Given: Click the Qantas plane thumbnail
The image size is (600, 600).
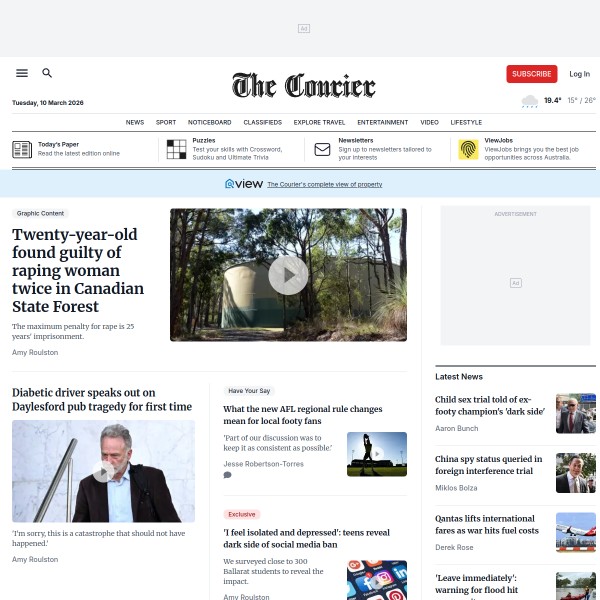Looking at the screenshot, I should click(x=576, y=532).
